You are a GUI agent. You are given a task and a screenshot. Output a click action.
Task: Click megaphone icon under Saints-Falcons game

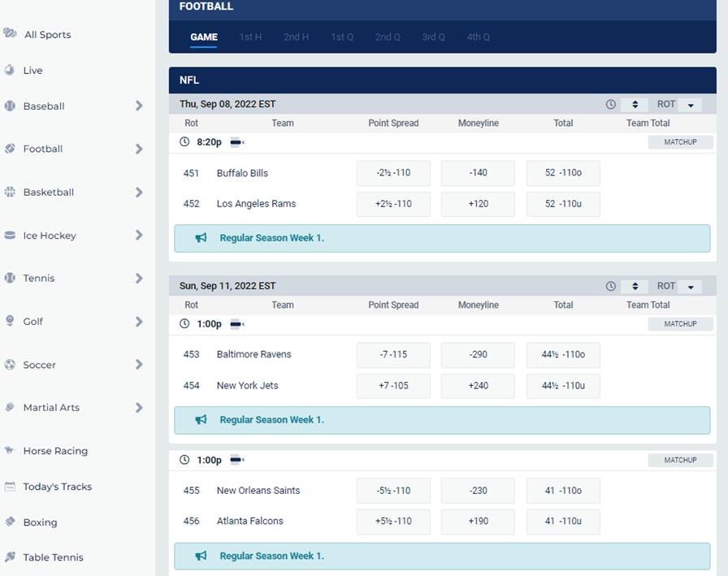pyautogui.click(x=201, y=556)
